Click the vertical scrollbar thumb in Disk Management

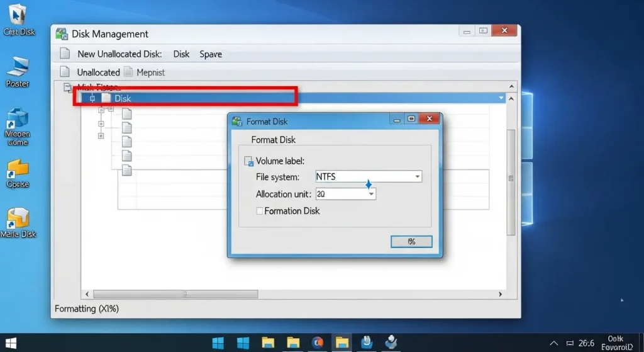(x=511, y=182)
